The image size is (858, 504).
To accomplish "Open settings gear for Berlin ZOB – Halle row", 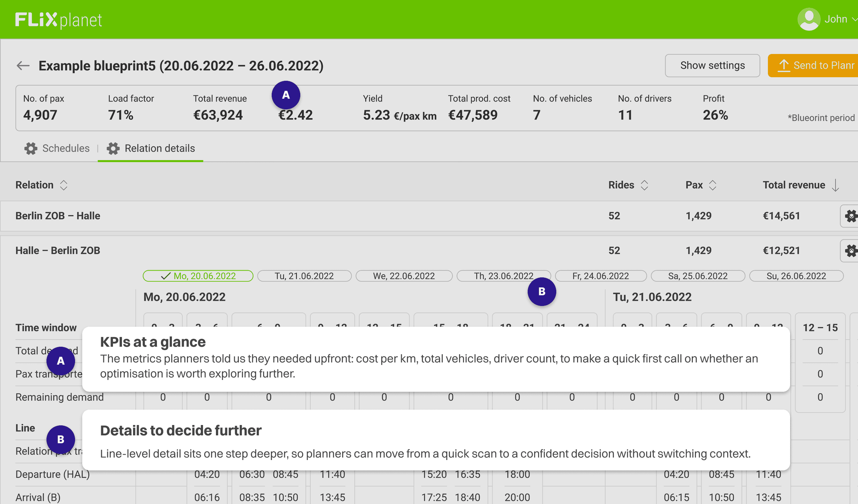I will click(x=851, y=216).
